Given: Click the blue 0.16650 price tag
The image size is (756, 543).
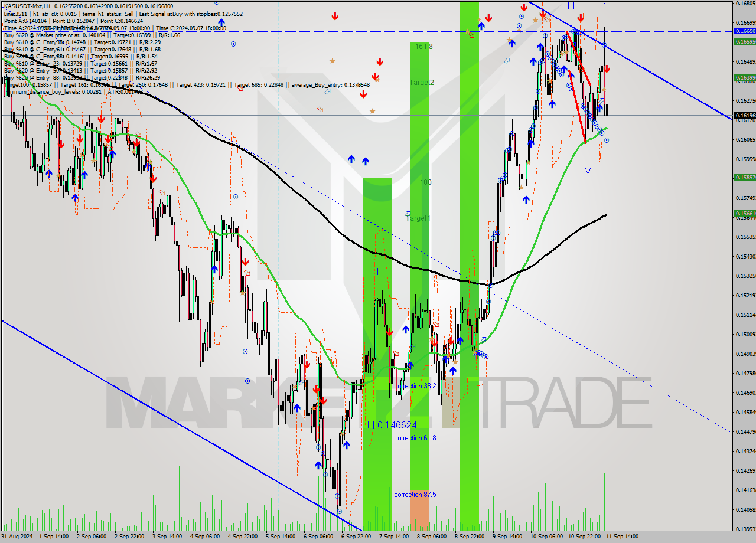Looking at the screenshot, I should [744, 31].
